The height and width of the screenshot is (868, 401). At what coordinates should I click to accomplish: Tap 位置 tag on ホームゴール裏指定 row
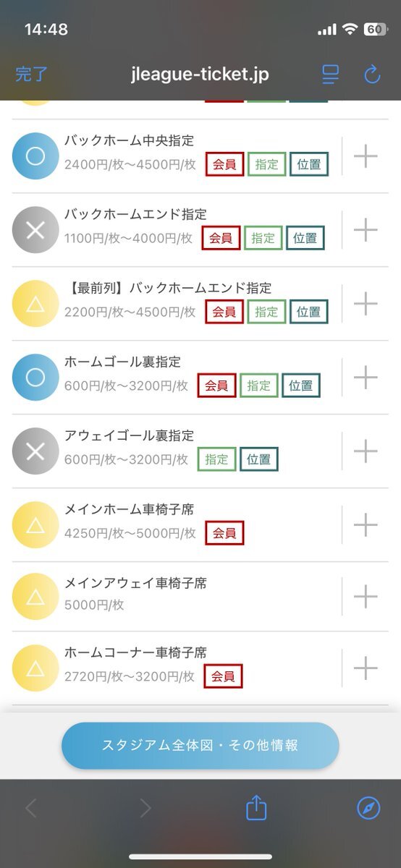[300, 386]
